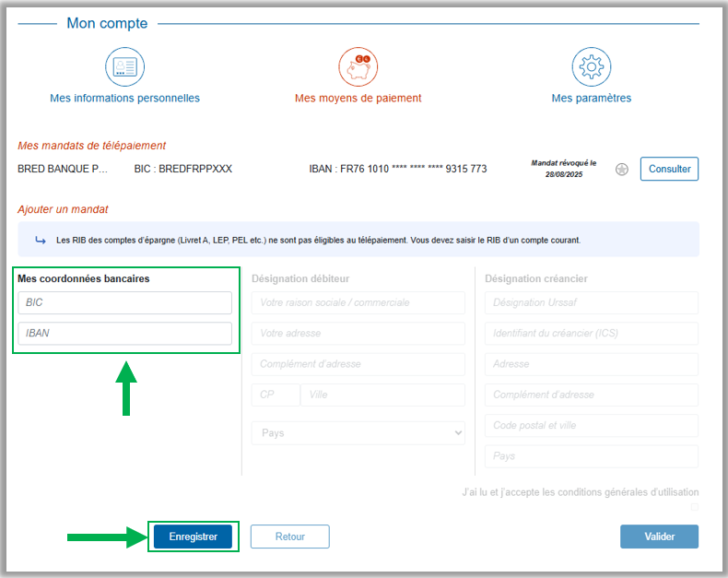Focus the IBAN input field
Image resolution: width=728 pixels, height=578 pixels.
pos(125,333)
